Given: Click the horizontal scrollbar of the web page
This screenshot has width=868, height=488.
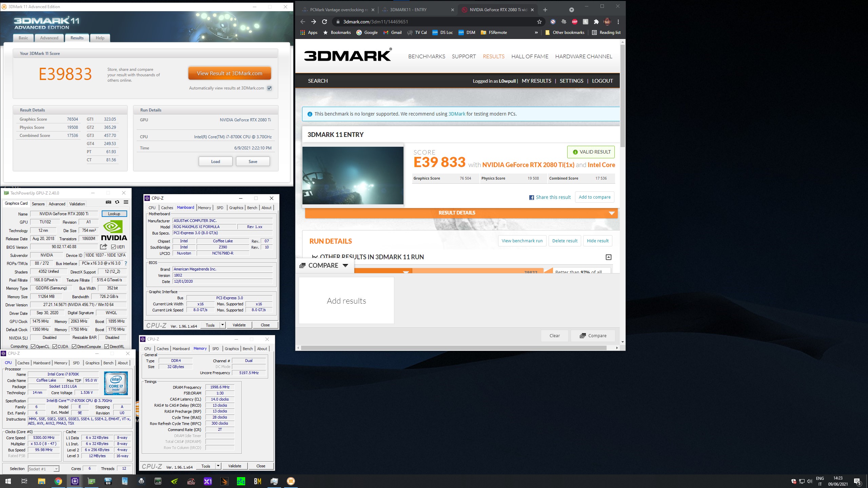Looking at the screenshot, I should pyautogui.click(x=454, y=348).
